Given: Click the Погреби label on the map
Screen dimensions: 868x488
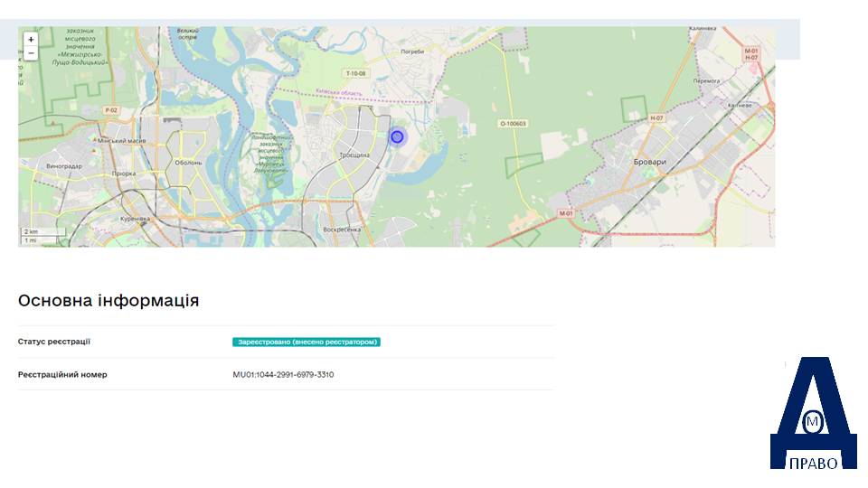Looking at the screenshot, I should point(412,52).
